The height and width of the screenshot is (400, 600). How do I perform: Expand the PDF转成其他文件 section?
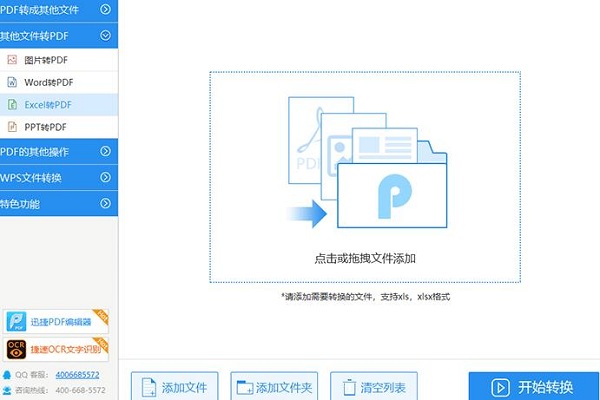(105, 11)
